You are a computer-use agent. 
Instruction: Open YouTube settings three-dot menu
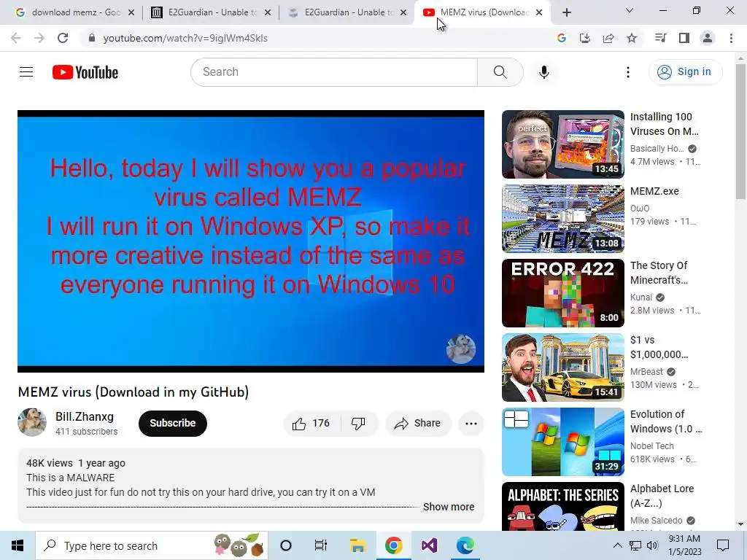pos(628,72)
